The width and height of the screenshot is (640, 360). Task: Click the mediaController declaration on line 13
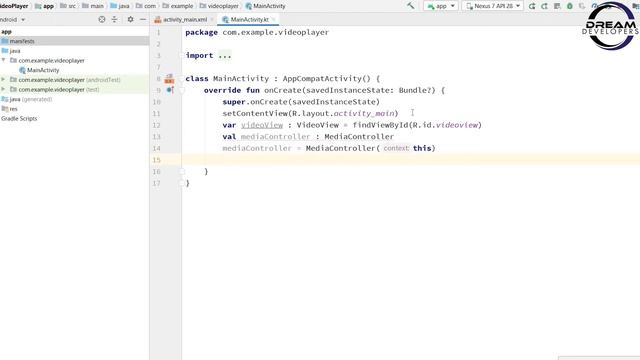(x=276, y=137)
